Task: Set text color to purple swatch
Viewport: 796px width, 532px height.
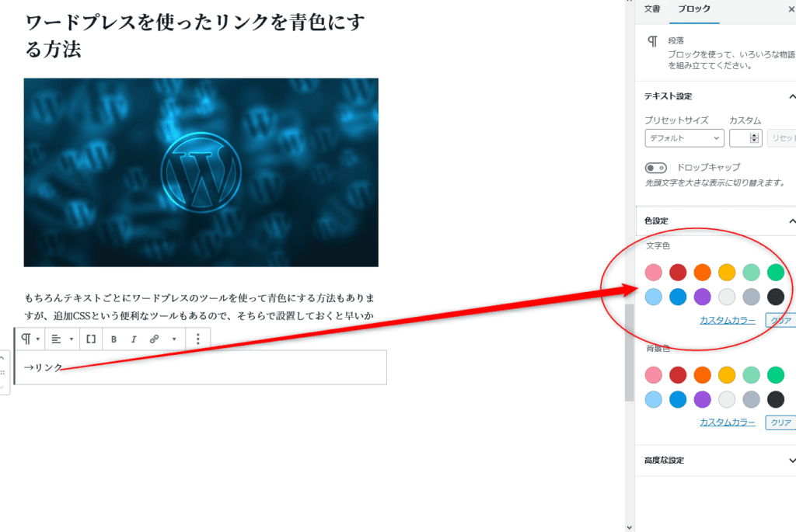Action: [702, 297]
